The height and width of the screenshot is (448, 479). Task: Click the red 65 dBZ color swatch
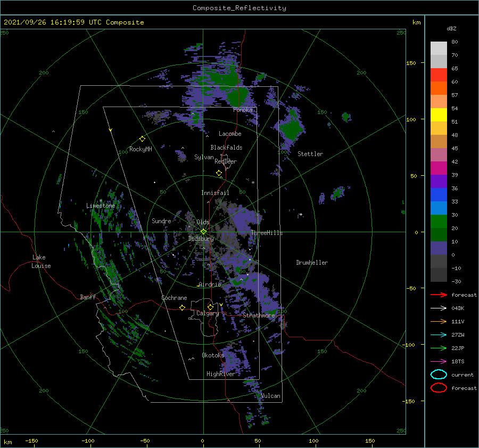coord(439,75)
